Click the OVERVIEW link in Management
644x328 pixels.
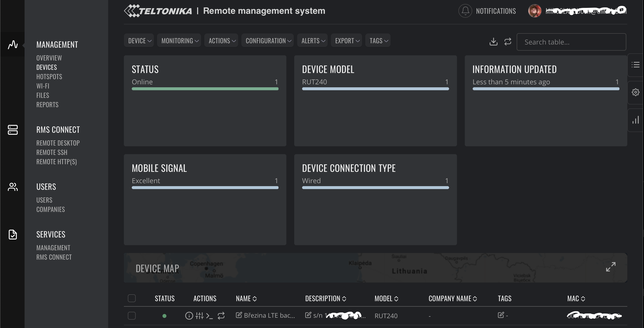(x=49, y=58)
